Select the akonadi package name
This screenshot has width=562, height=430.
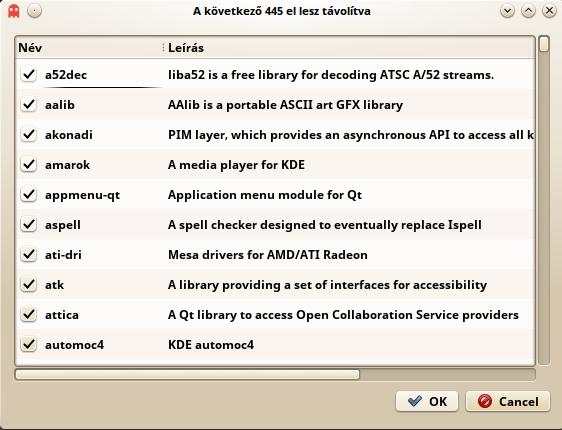[x=69, y=135]
